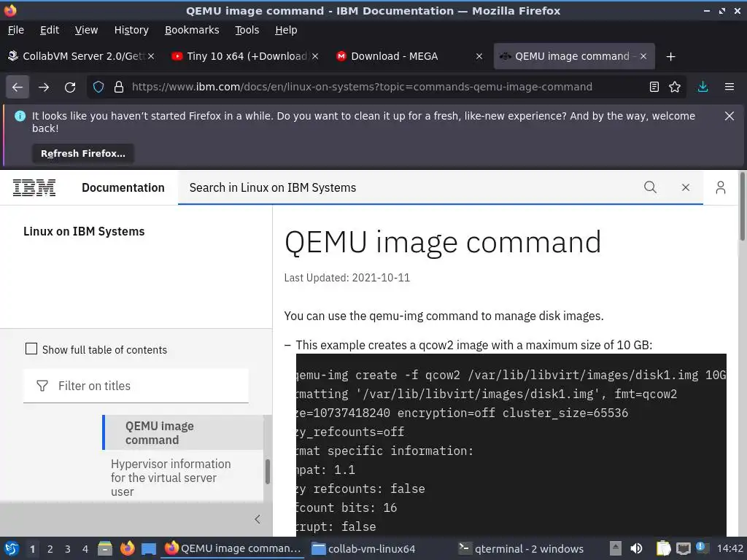Select QEMU image comman... taskbar entry
This screenshot has width=747, height=560.
[x=233, y=548]
